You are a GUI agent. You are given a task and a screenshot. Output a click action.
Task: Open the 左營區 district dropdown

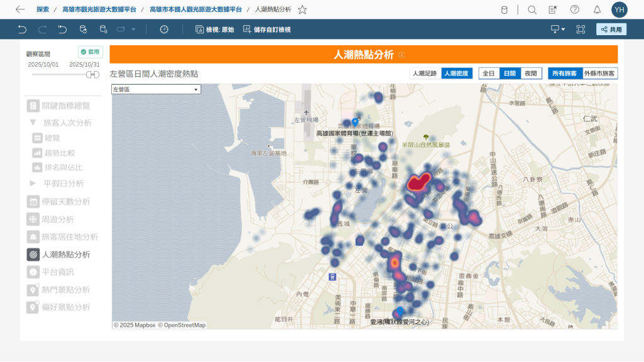(155, 90)
